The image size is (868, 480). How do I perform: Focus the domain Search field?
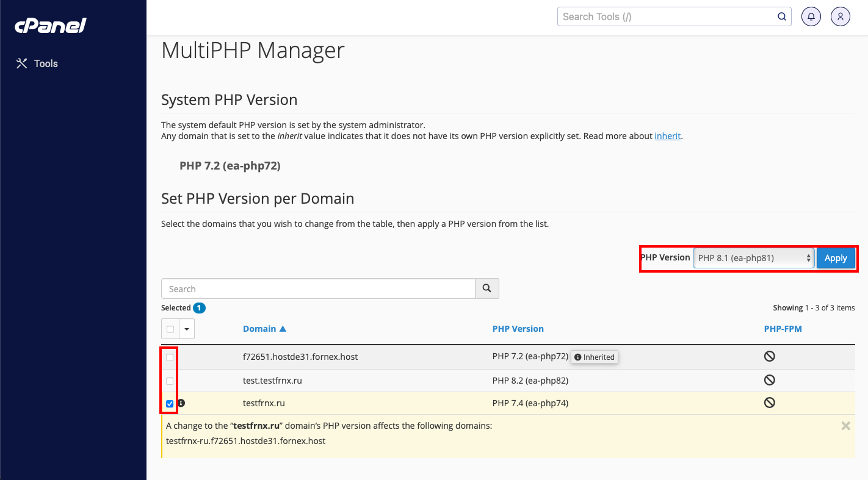[318, 288]
